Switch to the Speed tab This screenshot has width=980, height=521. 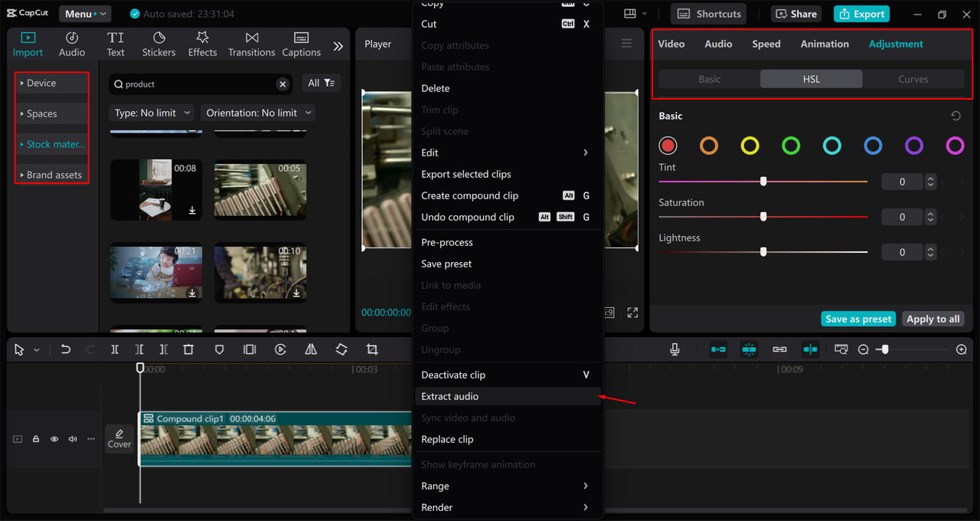pyautogui.click(x=766, y=44)
